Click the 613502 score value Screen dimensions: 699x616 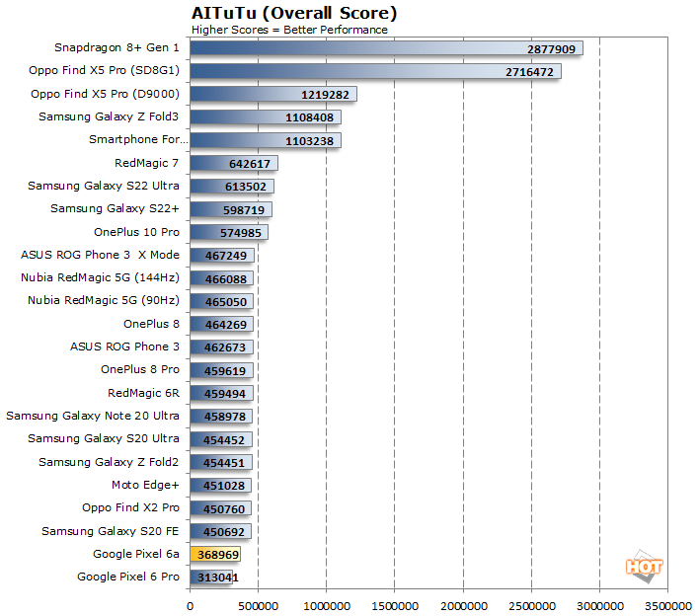[246, 187]
